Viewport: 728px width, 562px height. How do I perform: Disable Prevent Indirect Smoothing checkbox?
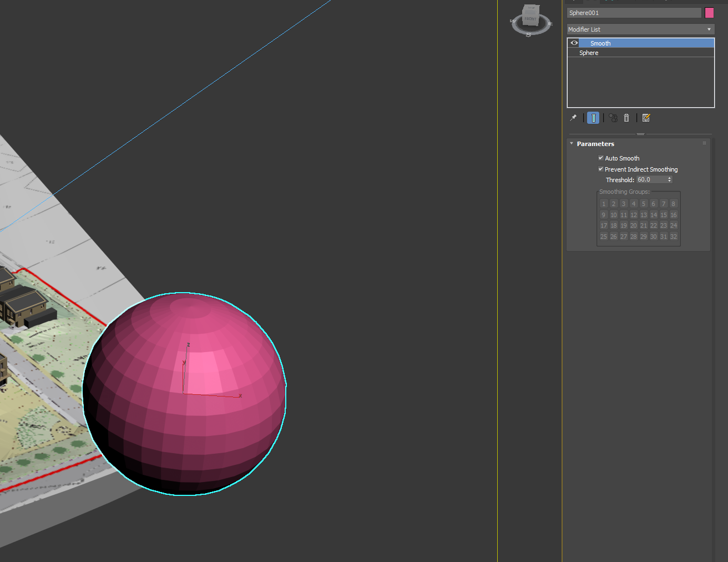[600, 169]
